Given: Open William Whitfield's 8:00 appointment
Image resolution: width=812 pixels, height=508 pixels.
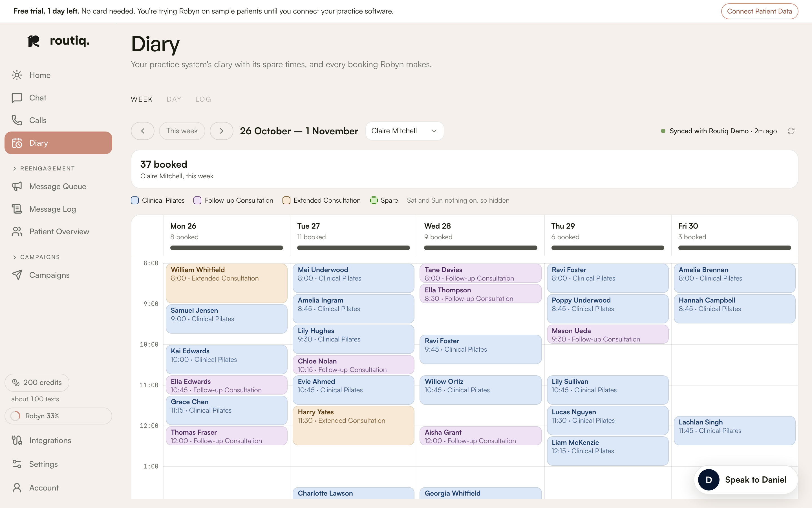Looking at the screenshot, I should click(226, 283).
